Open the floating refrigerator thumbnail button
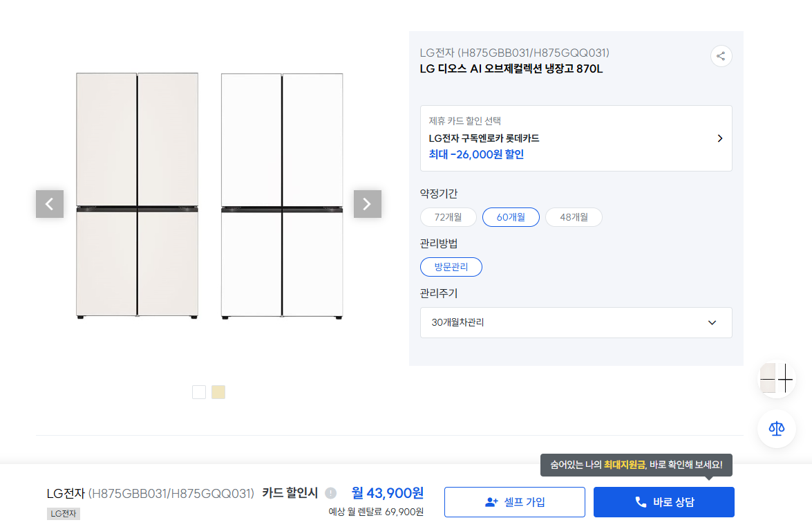812x527 pixels. (777, 379)
